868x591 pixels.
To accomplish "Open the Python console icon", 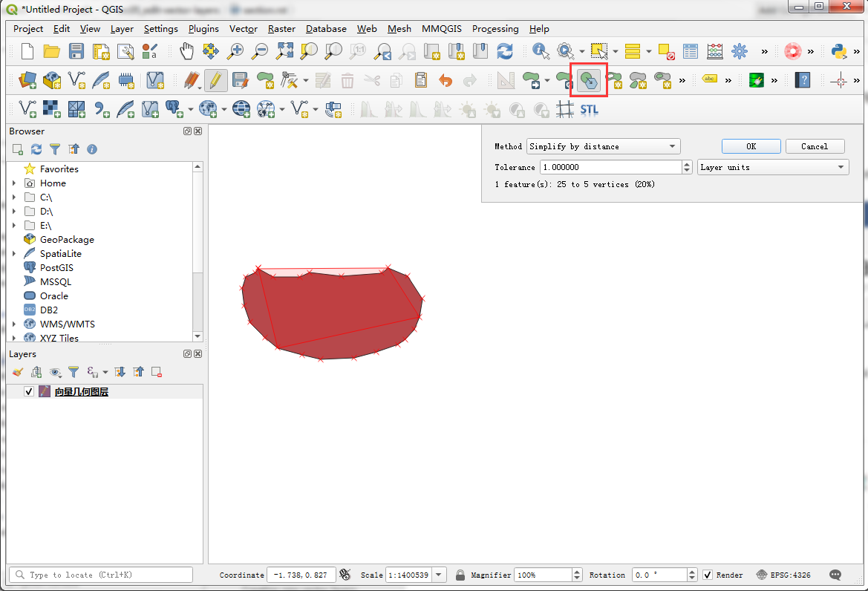I will point(838,51).
